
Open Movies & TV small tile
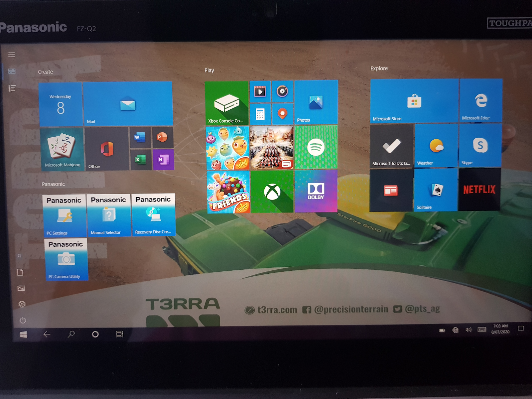260,91
